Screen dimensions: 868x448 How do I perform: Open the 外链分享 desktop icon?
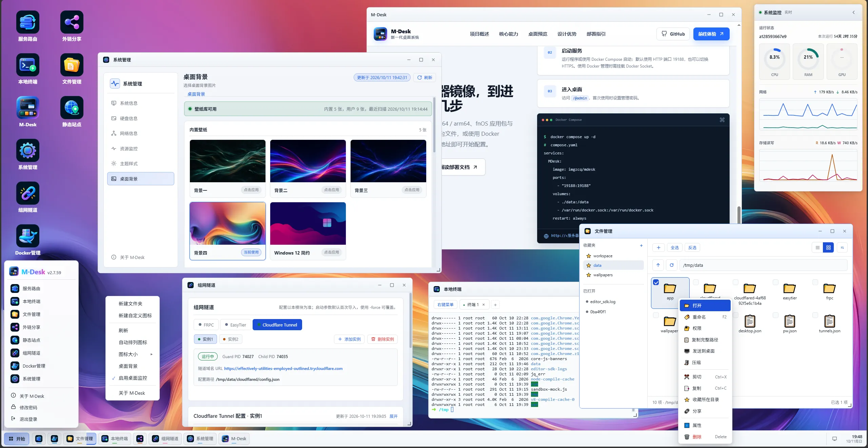pyautogui.click(x=72, y=22)
